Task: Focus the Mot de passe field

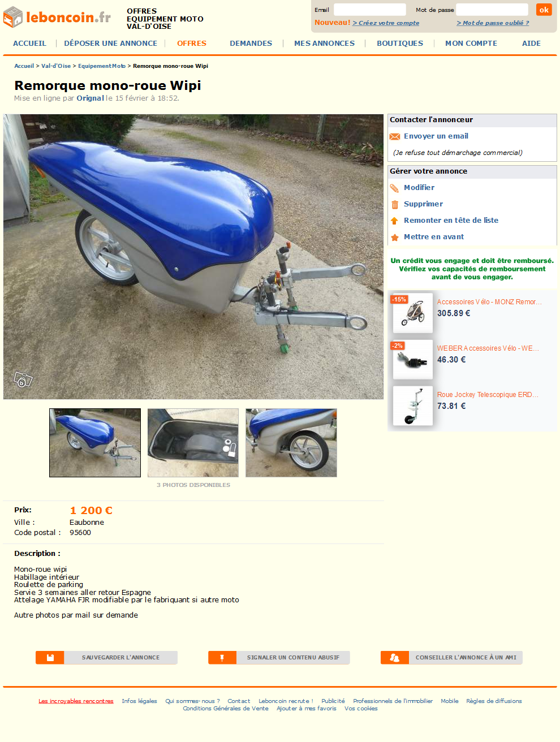Action: click(492, 10)
